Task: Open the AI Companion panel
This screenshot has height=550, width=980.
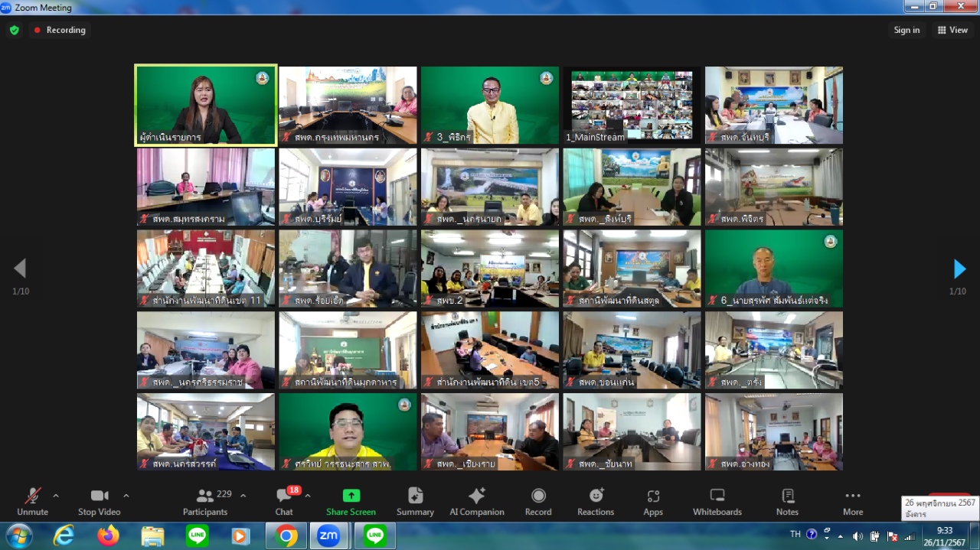Action: pyautogui.click(x=476, y=501)
